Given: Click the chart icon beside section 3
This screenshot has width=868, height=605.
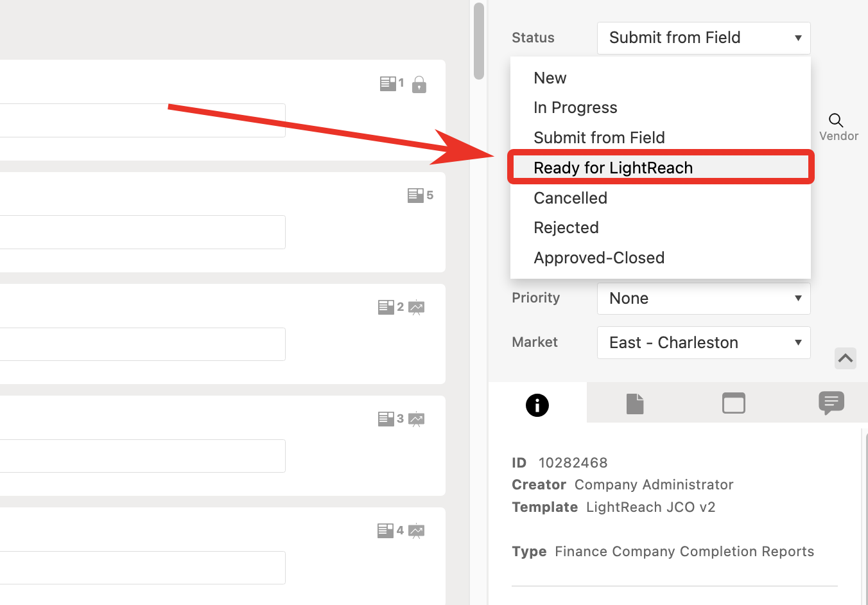Looking at the screenshot, I should pos(417,419).
